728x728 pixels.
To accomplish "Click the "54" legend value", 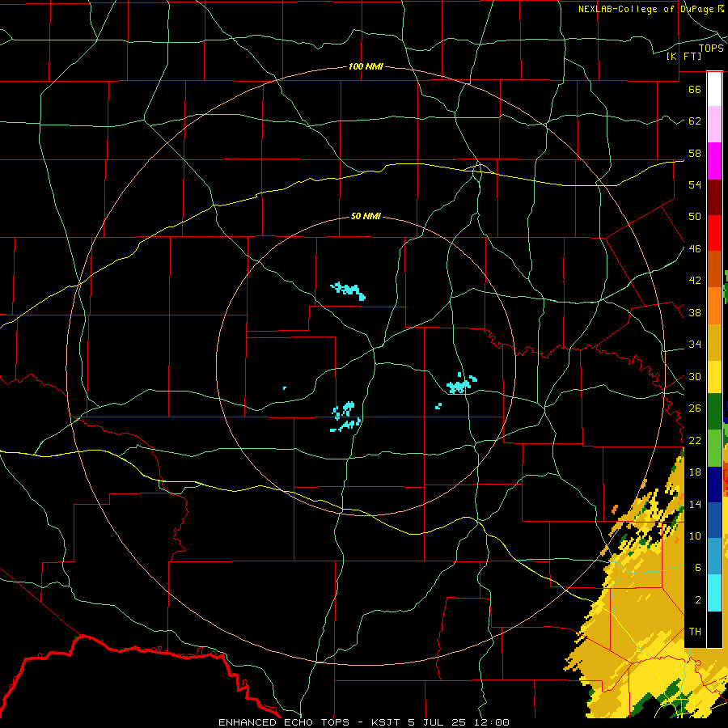I will click(695, 184).
